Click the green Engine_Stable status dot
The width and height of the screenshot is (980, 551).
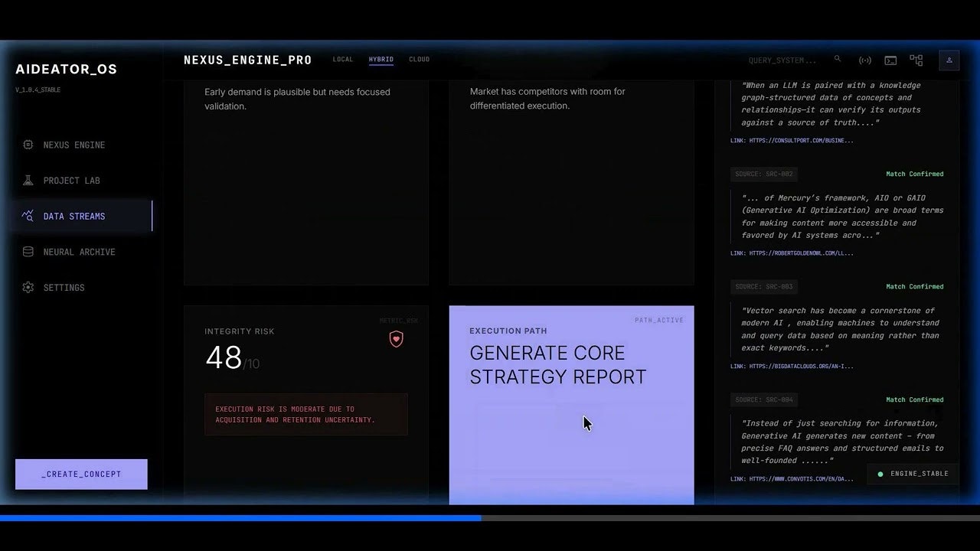(x=880, y=474)
